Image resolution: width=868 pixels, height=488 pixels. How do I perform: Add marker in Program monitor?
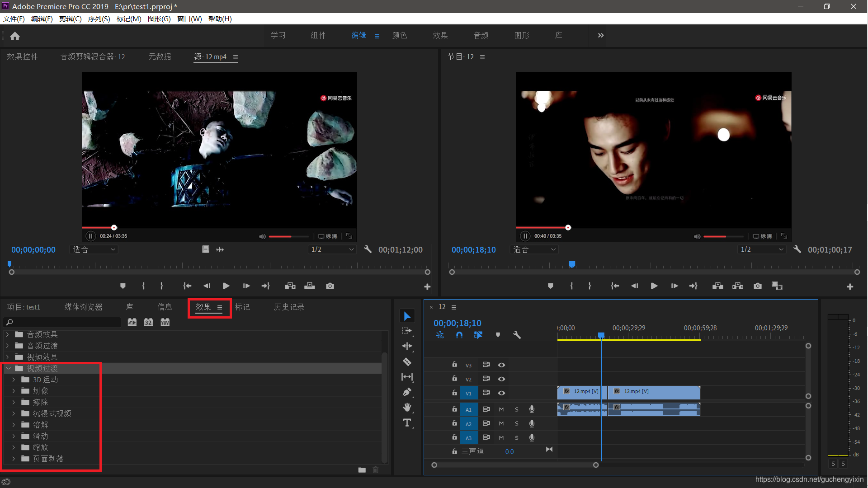point(550,286)
